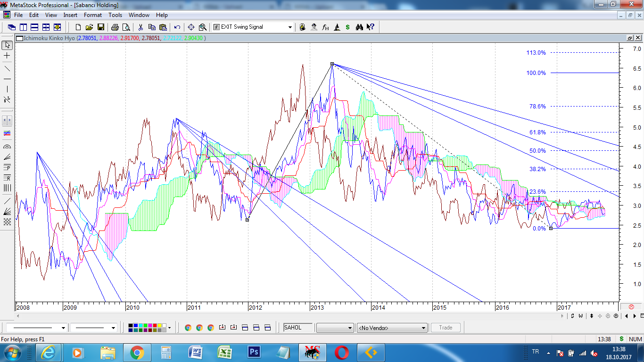Pick the black color swatch in palette
Image resolution: width=644 pixels, height=362 pixels.
[131, 325]
